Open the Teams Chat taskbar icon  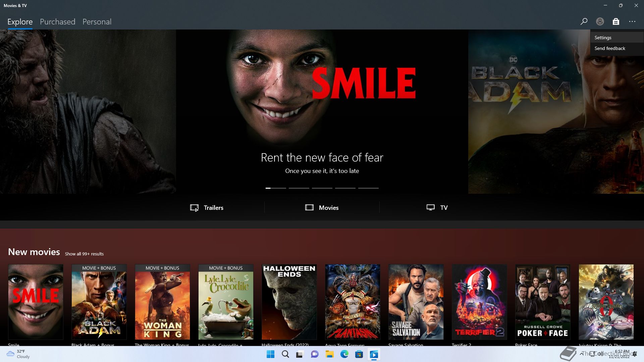pyautogui.click(x=315, y=354)
